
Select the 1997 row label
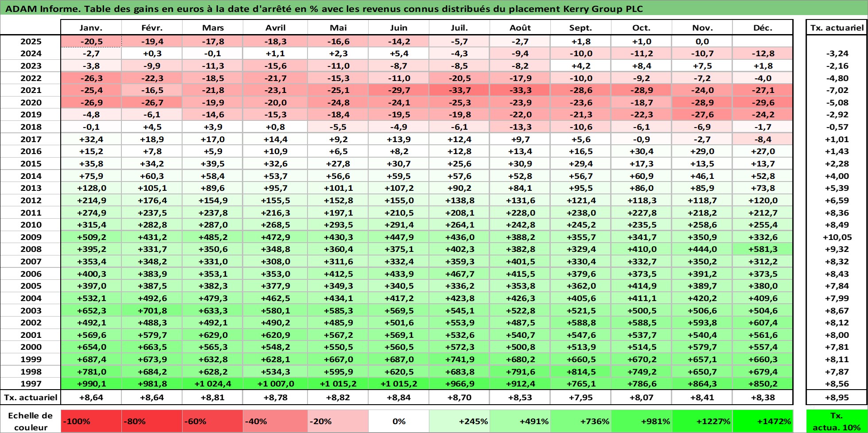31,384
